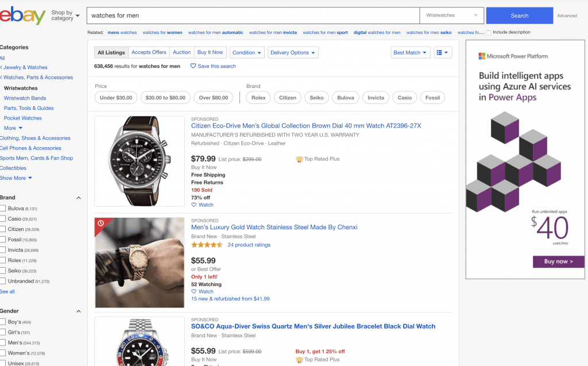
Task: Expand More categories under Wristwatches
Action: pos(13,128)
